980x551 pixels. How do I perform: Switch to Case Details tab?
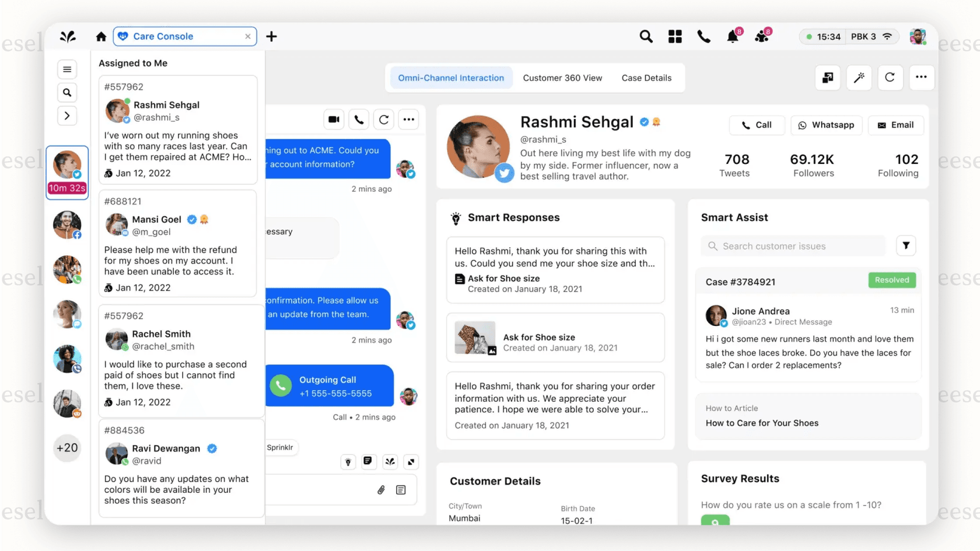click(x=646, y=78)
